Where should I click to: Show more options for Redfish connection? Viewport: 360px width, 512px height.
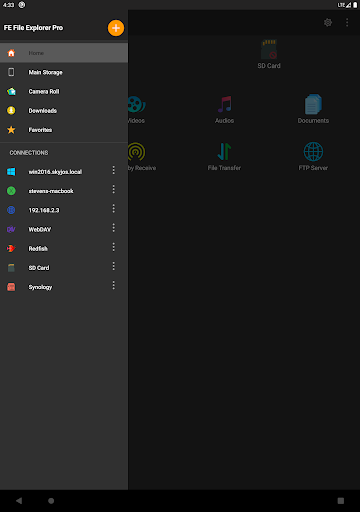(114, 247)
